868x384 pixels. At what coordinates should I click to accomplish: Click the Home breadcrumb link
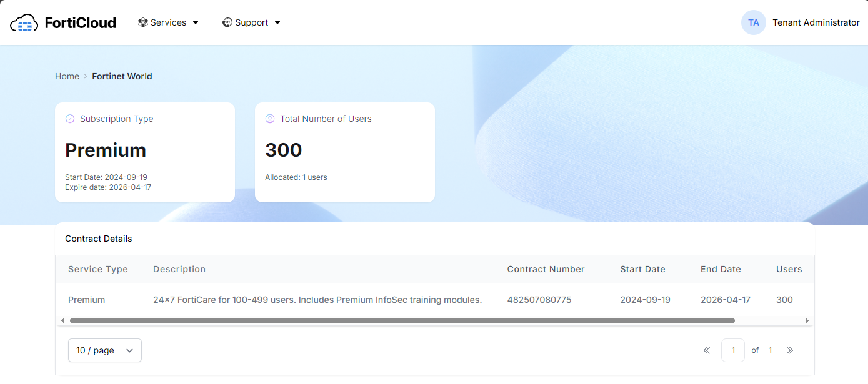coord(67,76)
